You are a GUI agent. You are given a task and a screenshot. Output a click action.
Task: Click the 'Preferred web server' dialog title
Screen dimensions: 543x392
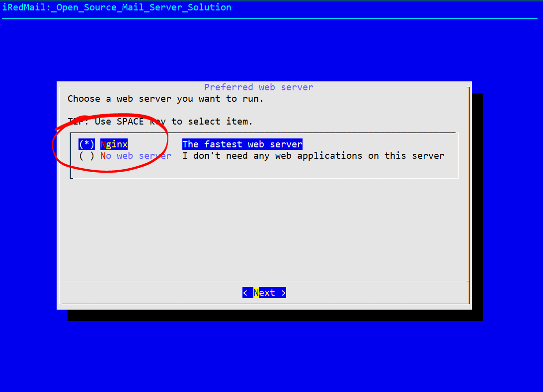(x=258, y=87)
